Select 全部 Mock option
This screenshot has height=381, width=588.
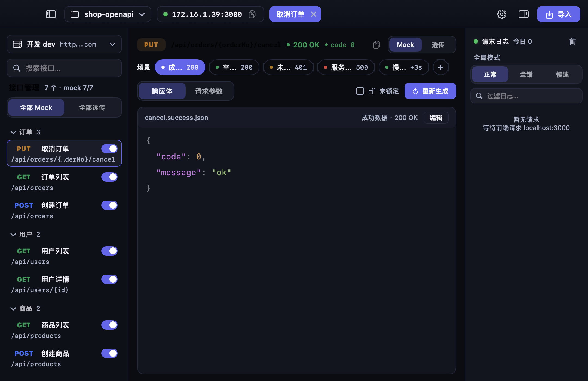(x=36, y=107)
